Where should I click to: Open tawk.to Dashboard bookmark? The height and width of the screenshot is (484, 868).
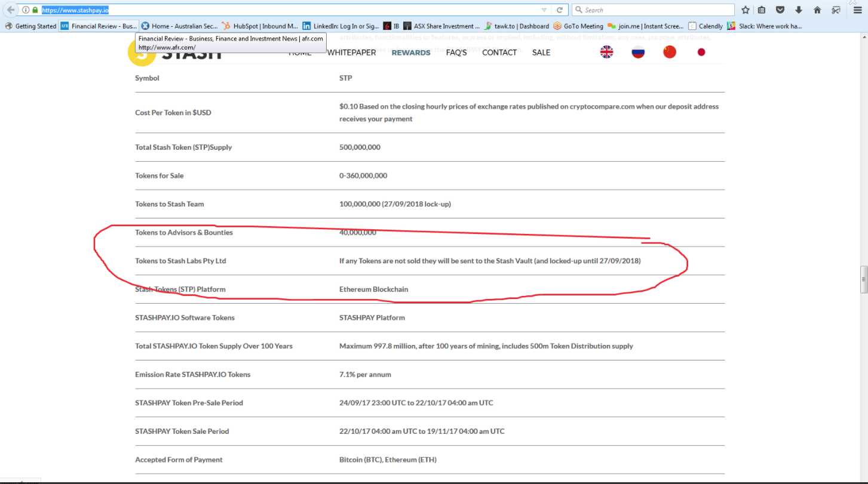click(x=517, y=26)
